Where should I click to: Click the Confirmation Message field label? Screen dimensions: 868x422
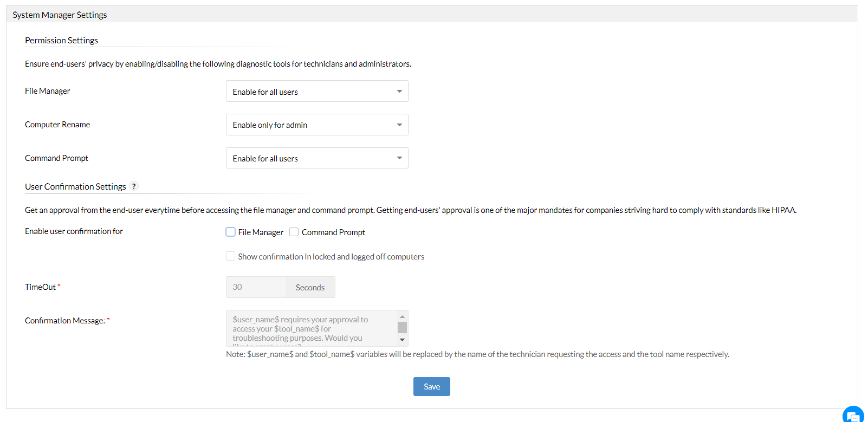pyautogui.click(x=65, y=321)
